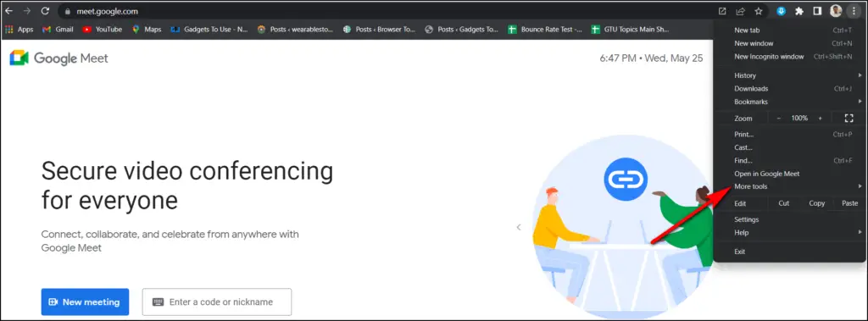The width and height of the screenshot is (868, 321).
Task: Open YouTube bookmark
Action: tap(103, 30)
